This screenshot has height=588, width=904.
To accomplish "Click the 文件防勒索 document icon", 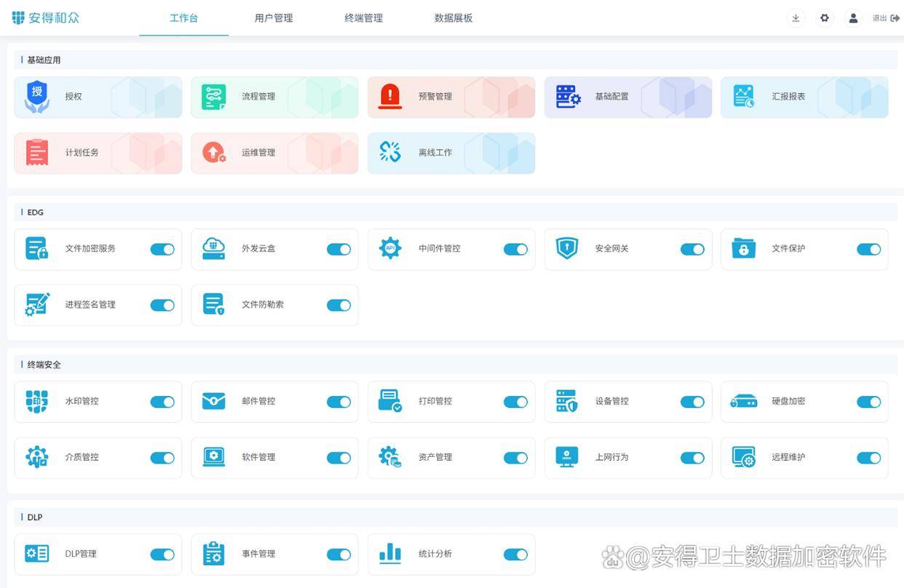I will point(214,305).
